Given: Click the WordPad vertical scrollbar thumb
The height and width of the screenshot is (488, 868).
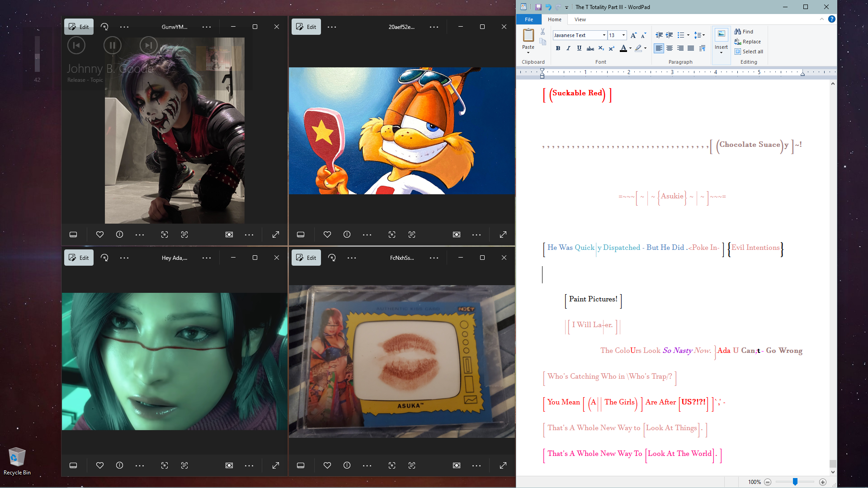Looking at the screenshot, I should (833, 464).
